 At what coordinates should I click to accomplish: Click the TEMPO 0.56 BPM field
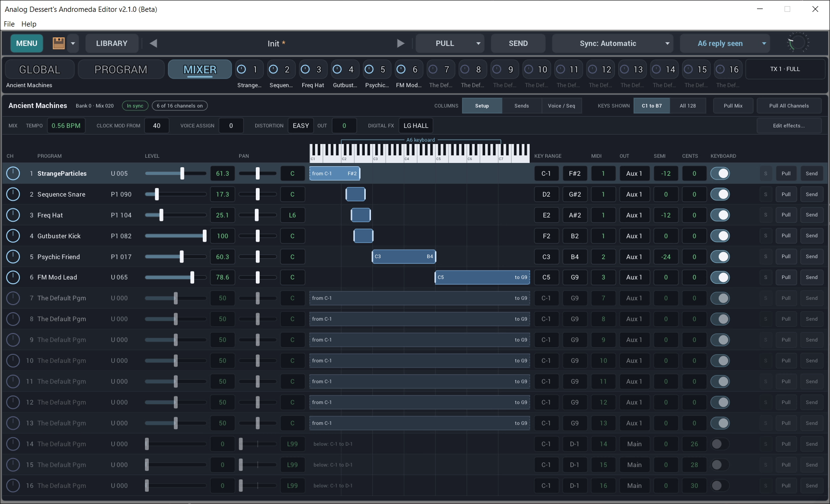(66, 126)
